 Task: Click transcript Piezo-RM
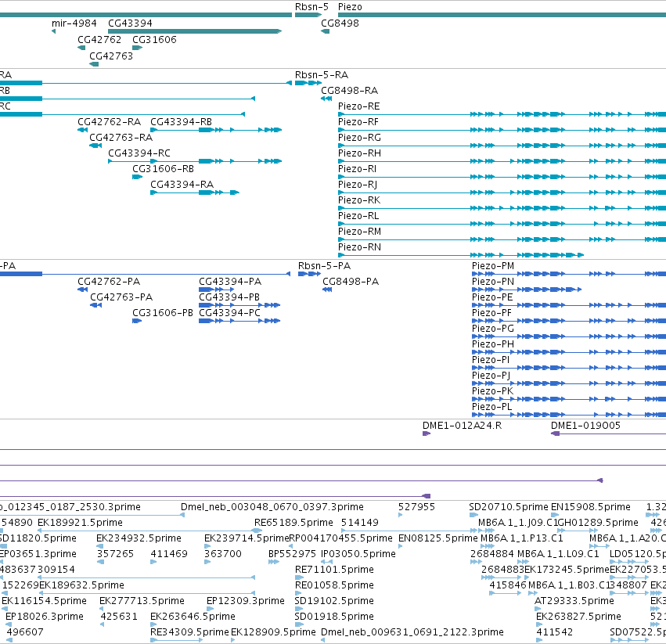point(359,232)
